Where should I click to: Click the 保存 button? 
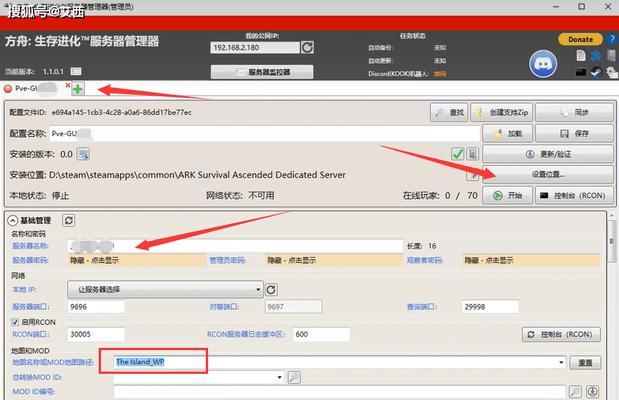point(574,133)
